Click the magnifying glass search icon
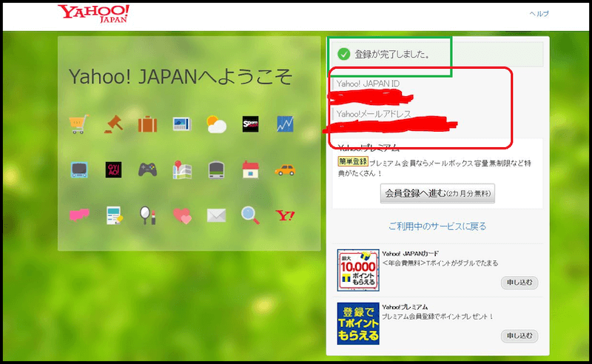Viewport: 592px width, 364px height. (x=251, y=215)
